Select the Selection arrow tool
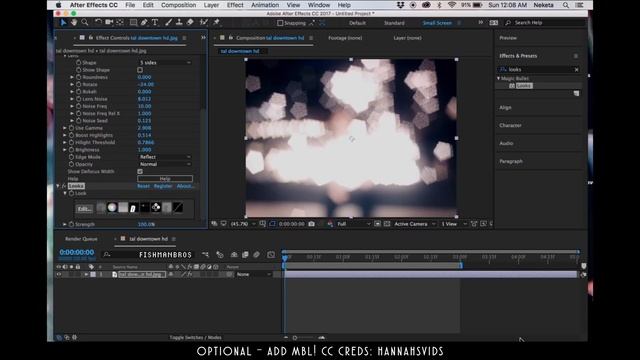 point(63,22)
